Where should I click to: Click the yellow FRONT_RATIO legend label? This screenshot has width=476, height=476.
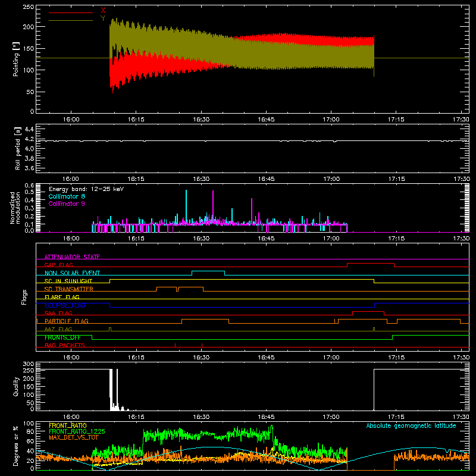click(68, 425)
